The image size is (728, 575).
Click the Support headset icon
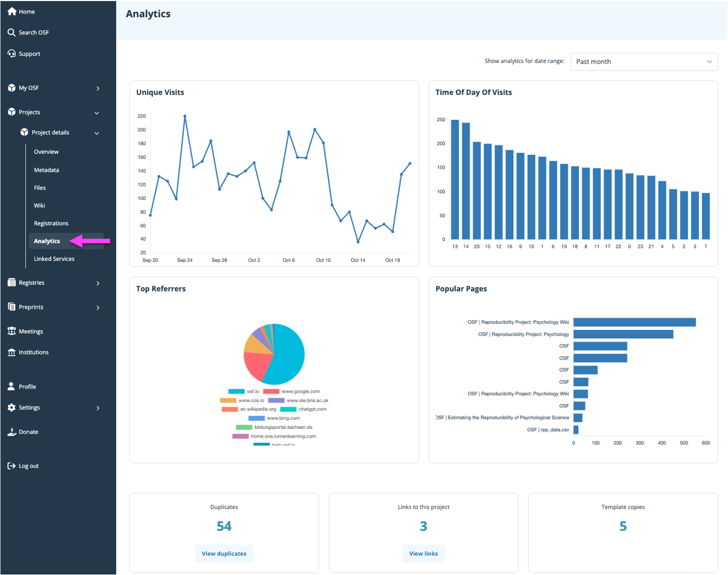click(x=11, y=53)
